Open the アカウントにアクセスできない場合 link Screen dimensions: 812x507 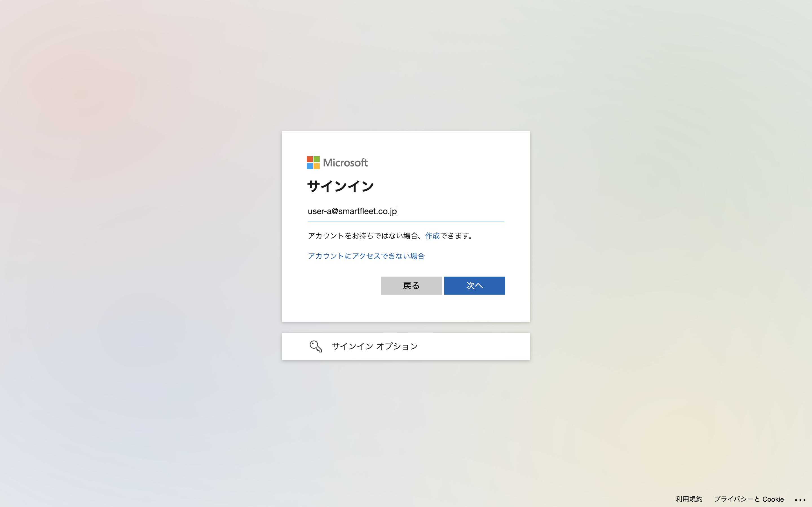(366, 256)
